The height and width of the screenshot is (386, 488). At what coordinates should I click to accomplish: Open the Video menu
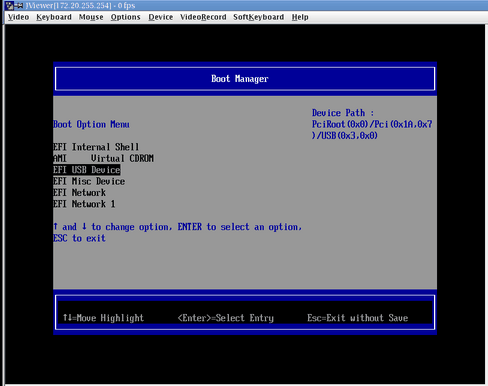point(18,17)
